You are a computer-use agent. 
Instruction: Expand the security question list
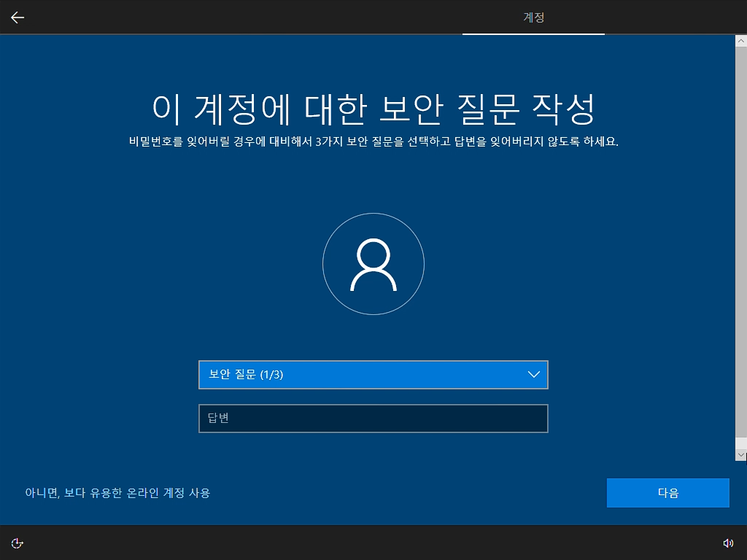point(373,375)
